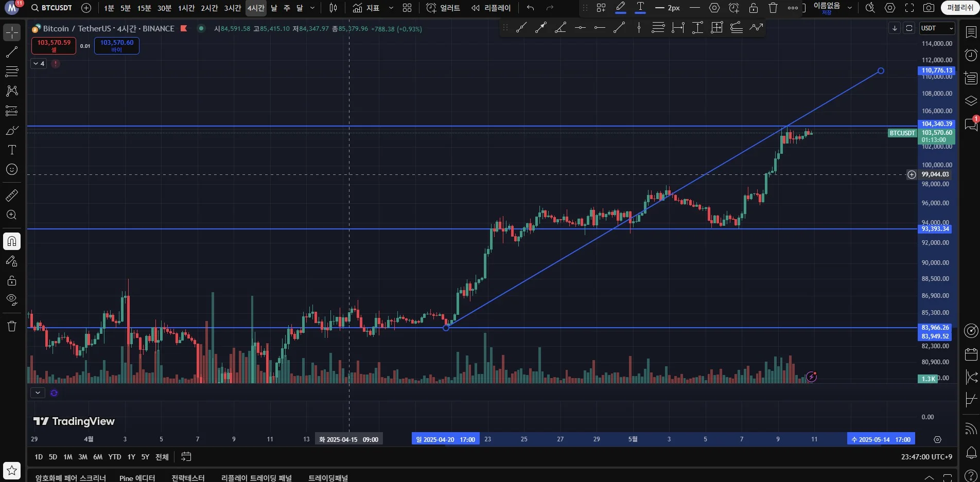This screenshot has width=980, height=482.
Task: Open the 전략테스터 tab
Action: [188, 478]
